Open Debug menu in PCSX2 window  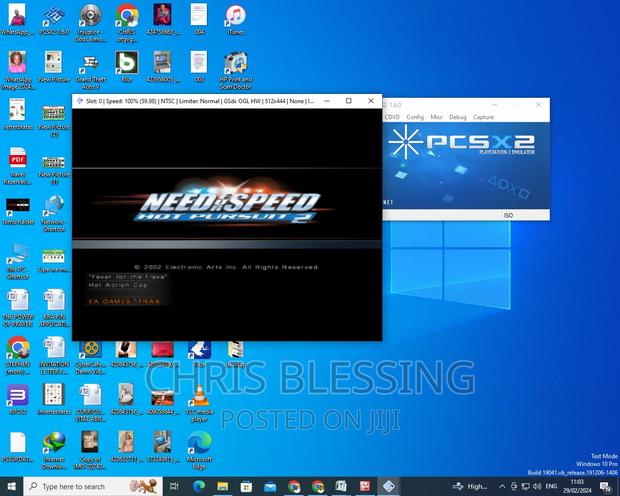[458, 117]
